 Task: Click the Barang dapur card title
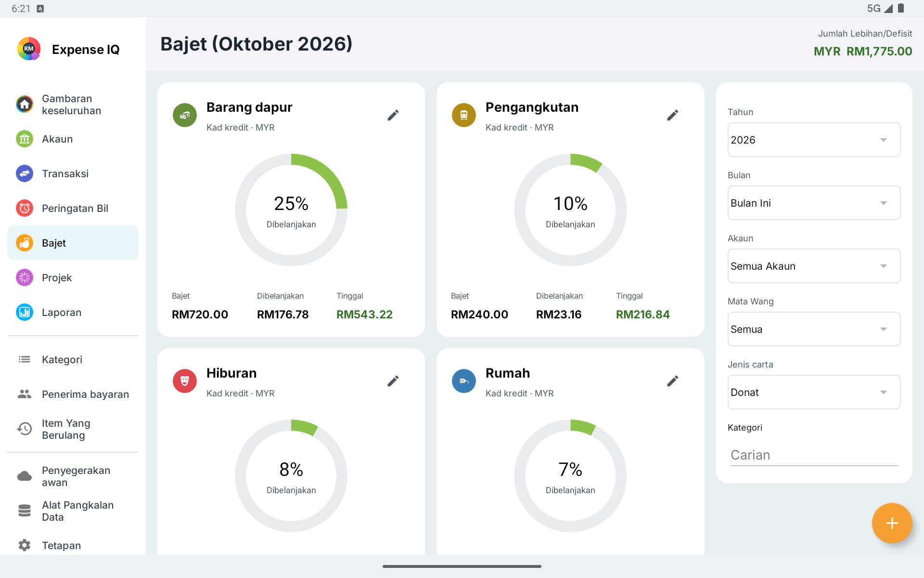249,107
